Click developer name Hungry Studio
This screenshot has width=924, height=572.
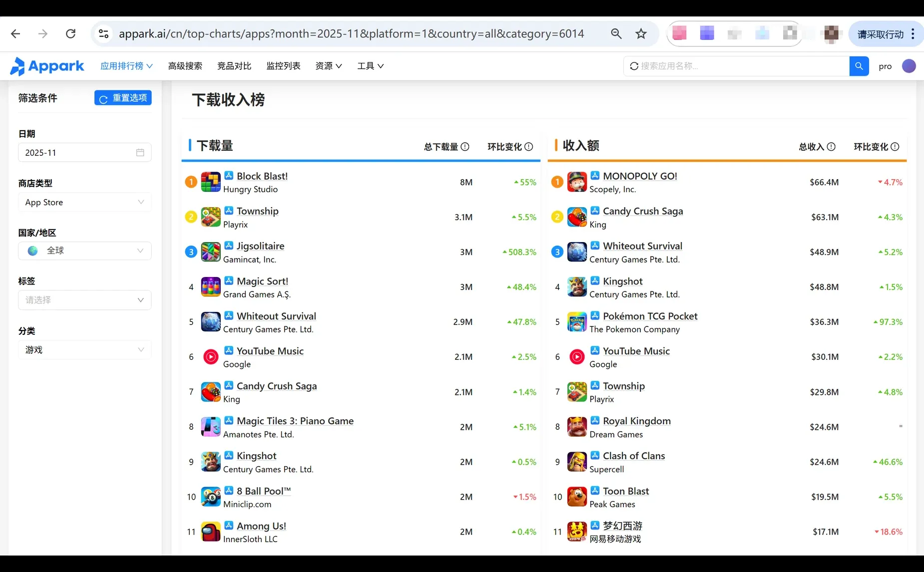coord(250,189)
